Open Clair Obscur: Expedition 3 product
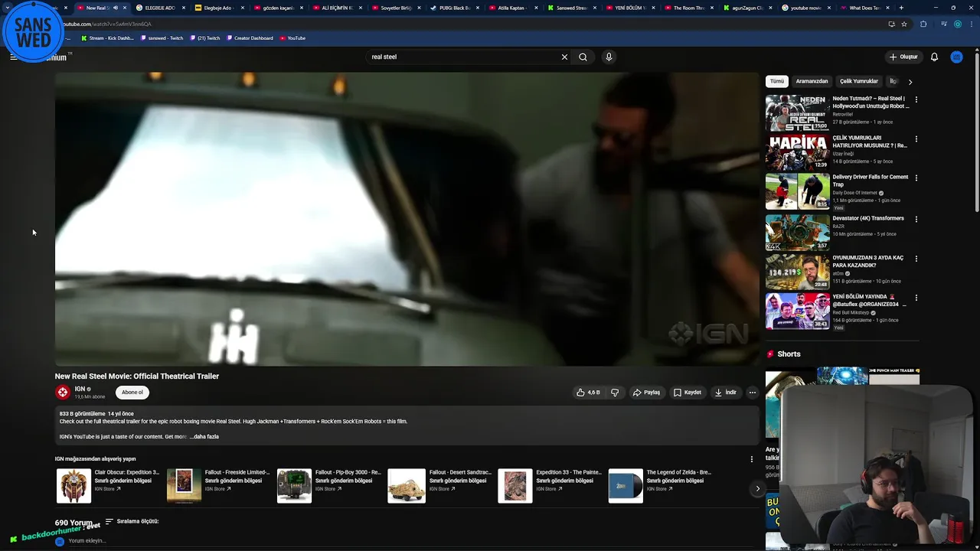This screenshot has width=980, height=551. point(109,486)
